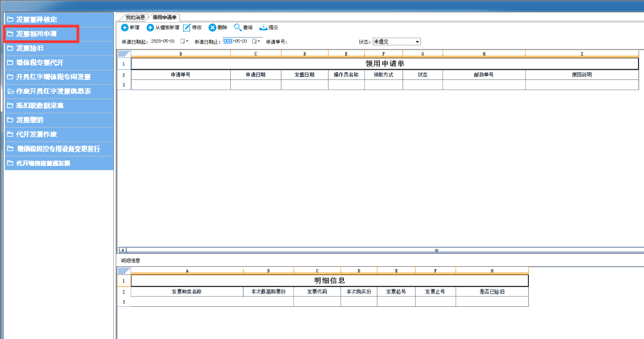This screenshot has width=644, height=339.
Task: Click the 申请日期止 date field 2020-05-20
Action: coord(236,41)
